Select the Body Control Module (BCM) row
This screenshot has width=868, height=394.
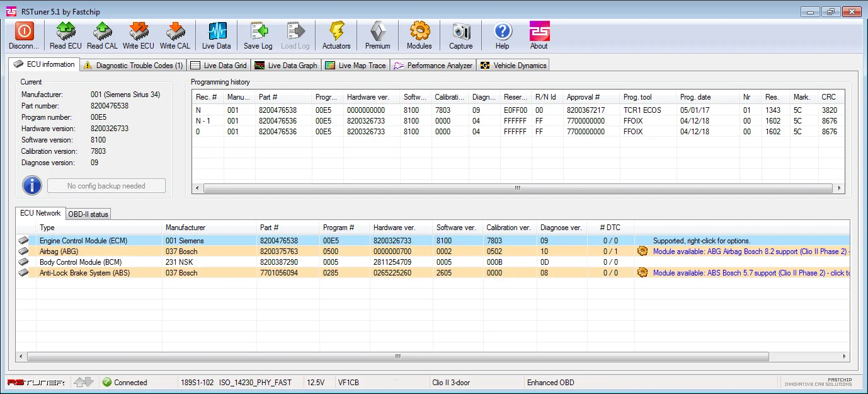click(x=433, y=262)
